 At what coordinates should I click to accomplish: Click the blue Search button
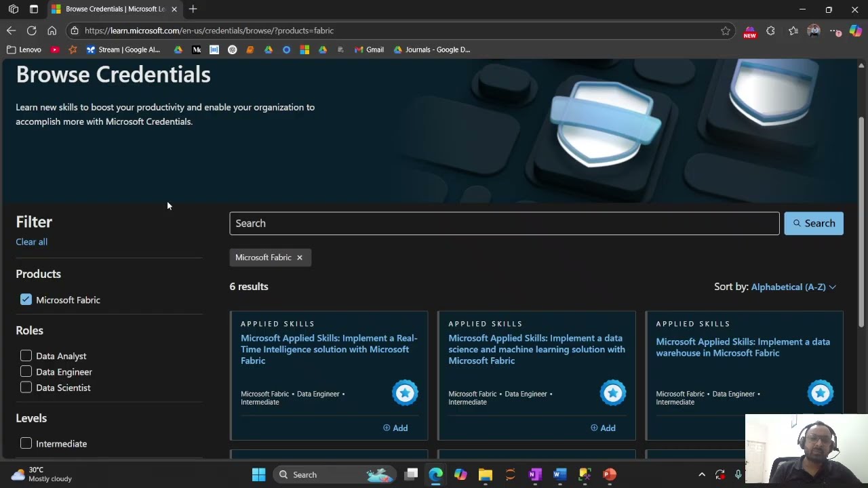814,224
